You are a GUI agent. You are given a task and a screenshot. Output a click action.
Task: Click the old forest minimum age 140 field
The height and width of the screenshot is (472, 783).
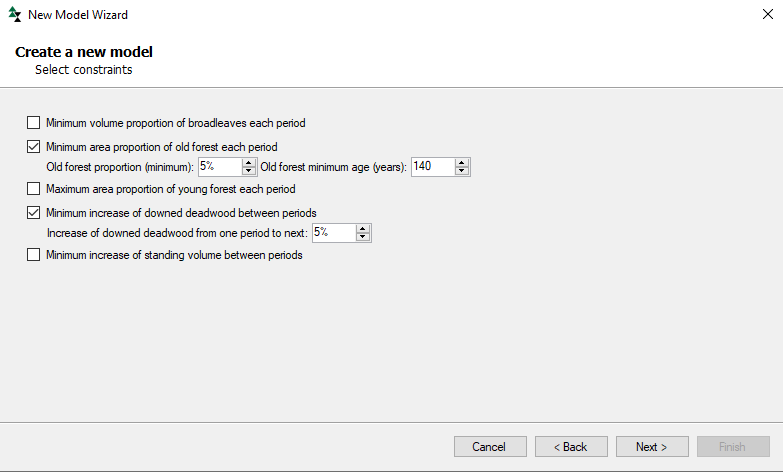(x=433, y=167)
